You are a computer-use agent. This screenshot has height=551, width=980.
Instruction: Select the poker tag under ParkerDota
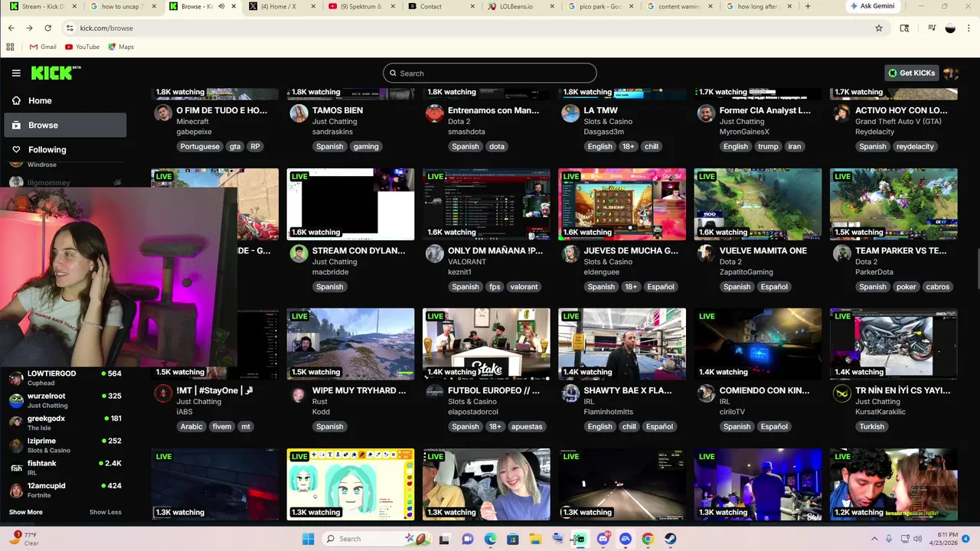tap(906, 286)
